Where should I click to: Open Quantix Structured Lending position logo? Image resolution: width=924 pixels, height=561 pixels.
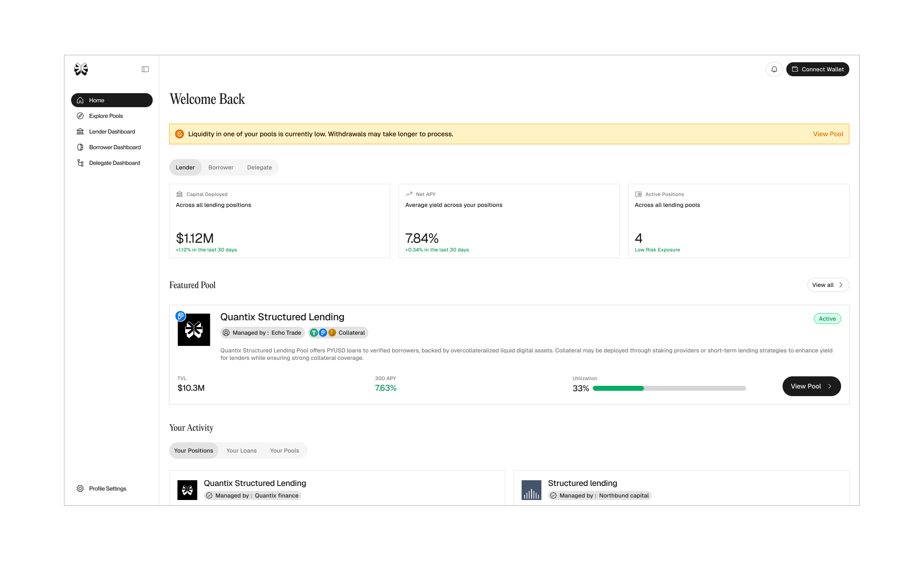187,490
